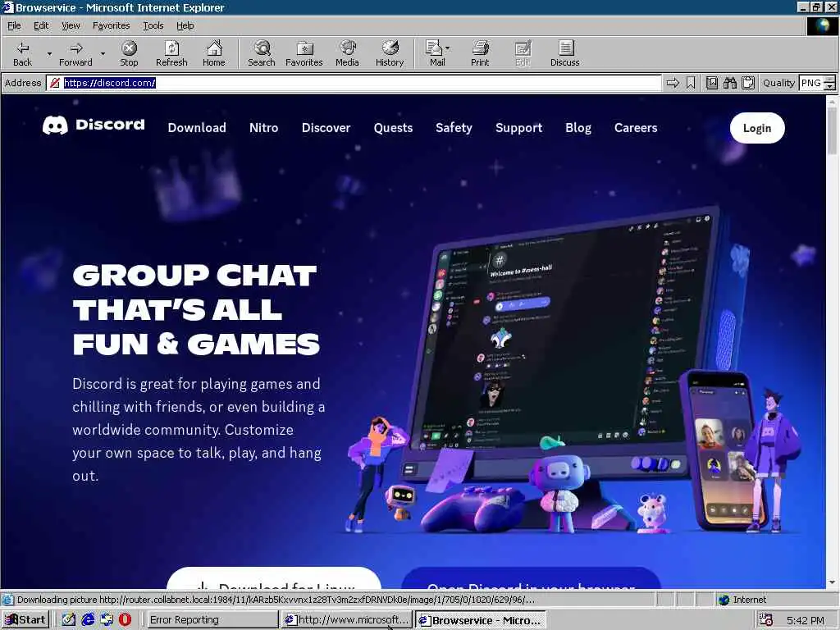Open the File menu
This screenshot has height=630, width=840.
[14, 25]
